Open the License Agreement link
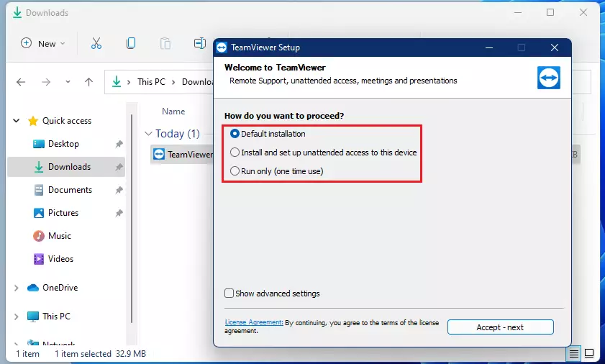The width and height of the screenshot is (605, 364). 254,322
